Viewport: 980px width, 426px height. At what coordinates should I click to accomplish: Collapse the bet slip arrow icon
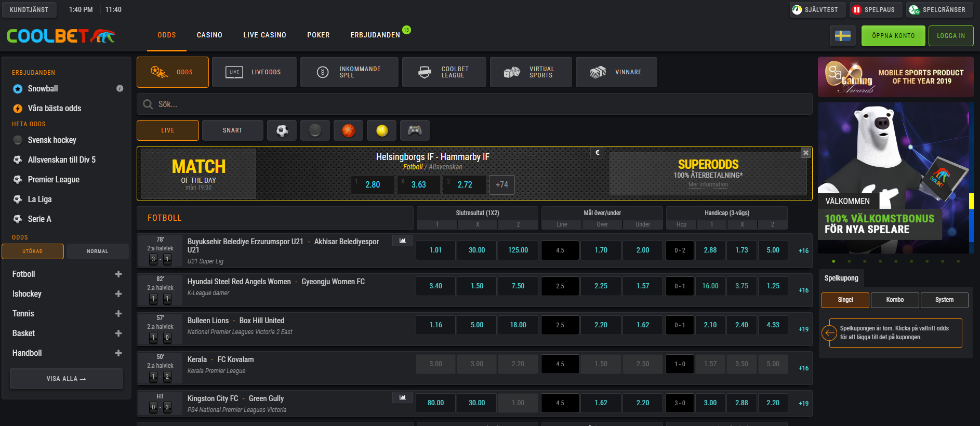click(x=829, y=333)
